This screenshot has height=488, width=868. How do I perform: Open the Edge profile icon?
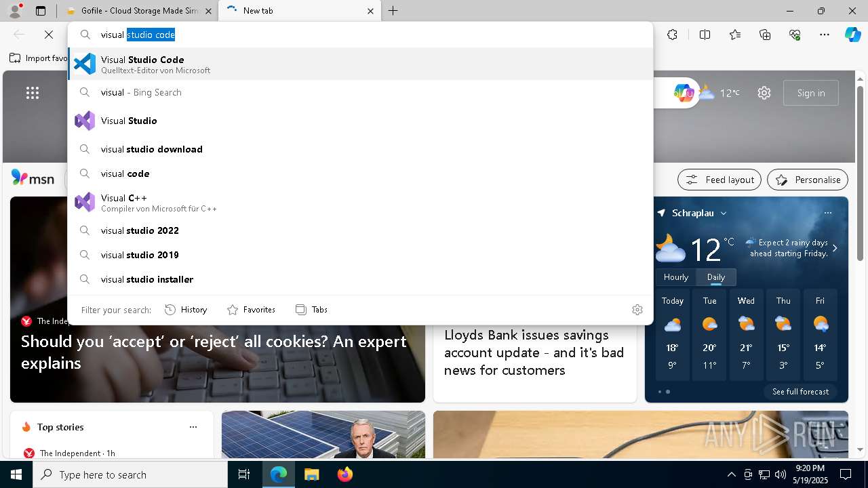click(15, 11)
